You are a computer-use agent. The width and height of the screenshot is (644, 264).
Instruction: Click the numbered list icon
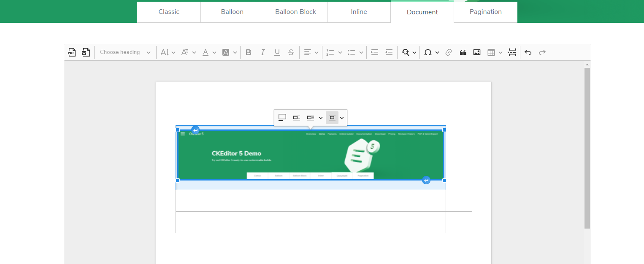(x=330, y=52)
